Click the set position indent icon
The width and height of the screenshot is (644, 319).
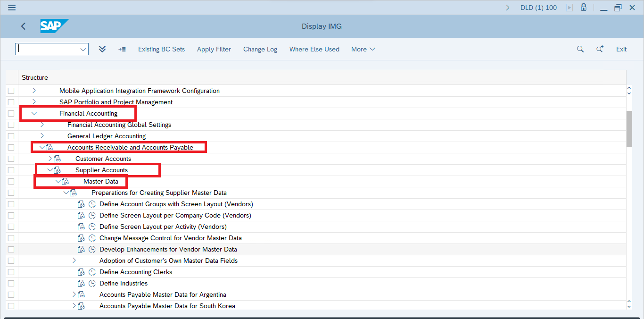point(122,49)
